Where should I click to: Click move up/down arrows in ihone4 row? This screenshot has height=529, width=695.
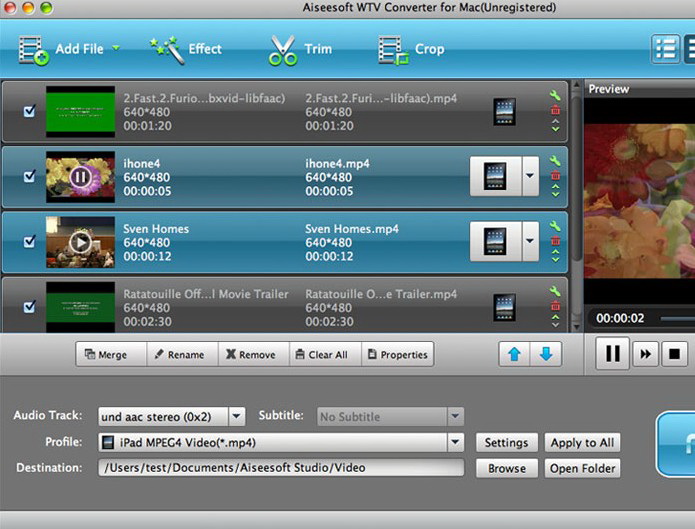tap(555, 191)
